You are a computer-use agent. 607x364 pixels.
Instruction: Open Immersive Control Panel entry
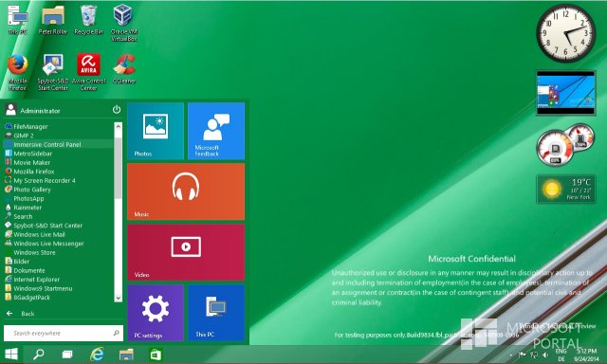click(x=59, y=144)
